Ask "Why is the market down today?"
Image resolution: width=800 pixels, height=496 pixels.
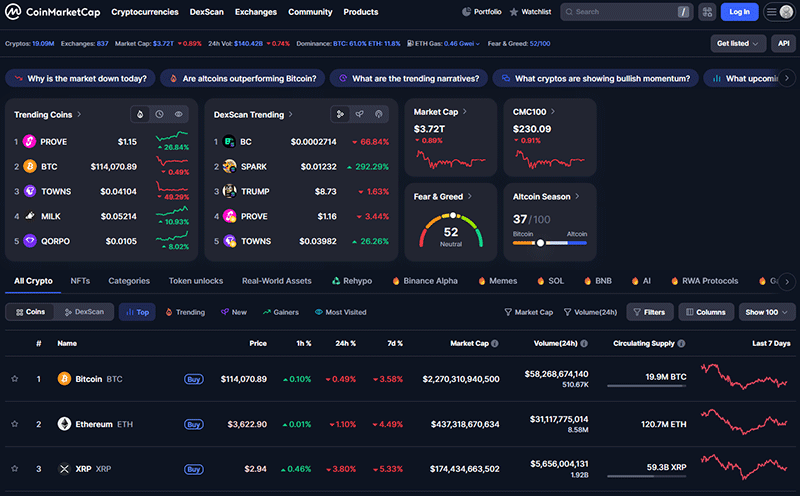pyautogui.click(x=80, y=78)
